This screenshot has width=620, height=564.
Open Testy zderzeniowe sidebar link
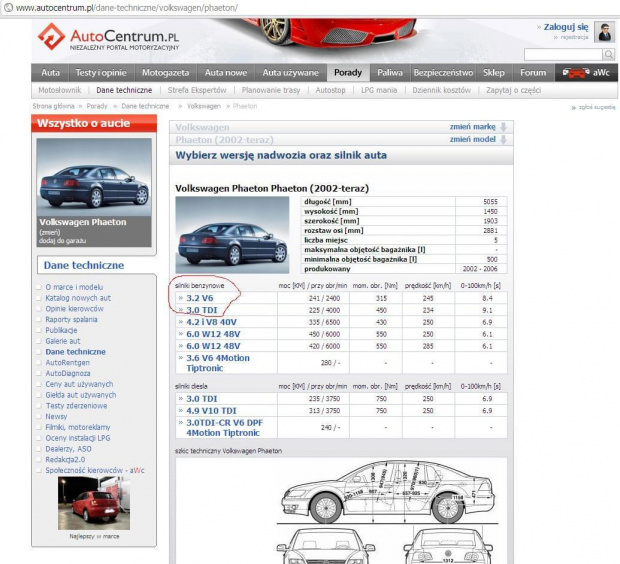pos(77,406)
